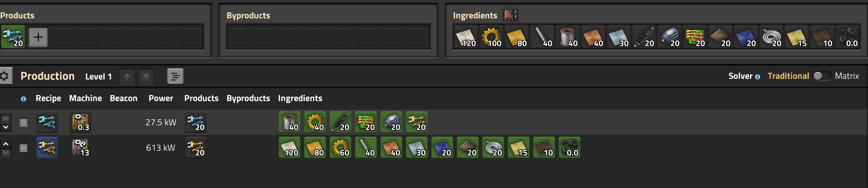
Task: Move first row down with chevron arrow
Action: pos(6,127)
